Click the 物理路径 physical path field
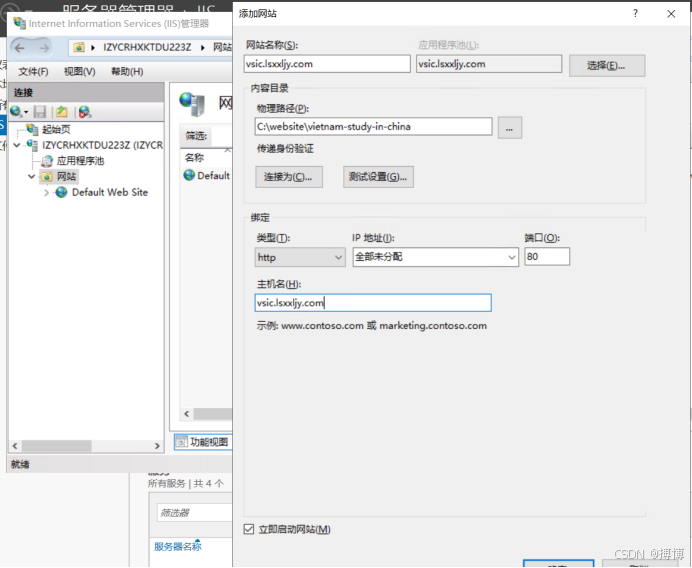Viewport: 692px width, 568px height. (x=373, y=127)
